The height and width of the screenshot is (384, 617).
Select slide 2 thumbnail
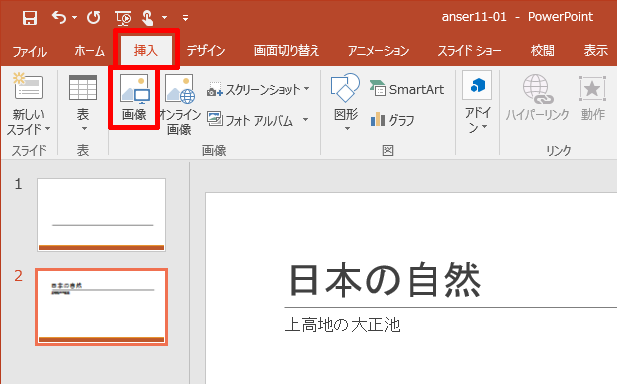(x=102, y=307)
